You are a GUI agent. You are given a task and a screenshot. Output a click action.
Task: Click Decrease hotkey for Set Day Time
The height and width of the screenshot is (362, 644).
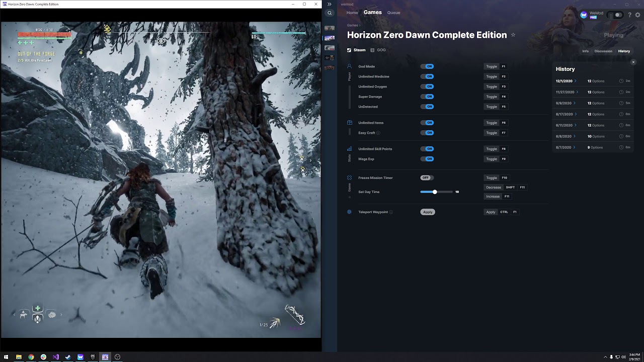494,188
